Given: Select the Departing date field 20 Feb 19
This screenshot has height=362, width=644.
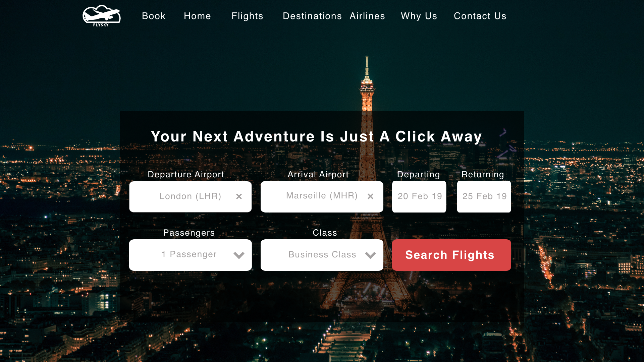Looking at the screenshot, I should click(x=419, y=197).
